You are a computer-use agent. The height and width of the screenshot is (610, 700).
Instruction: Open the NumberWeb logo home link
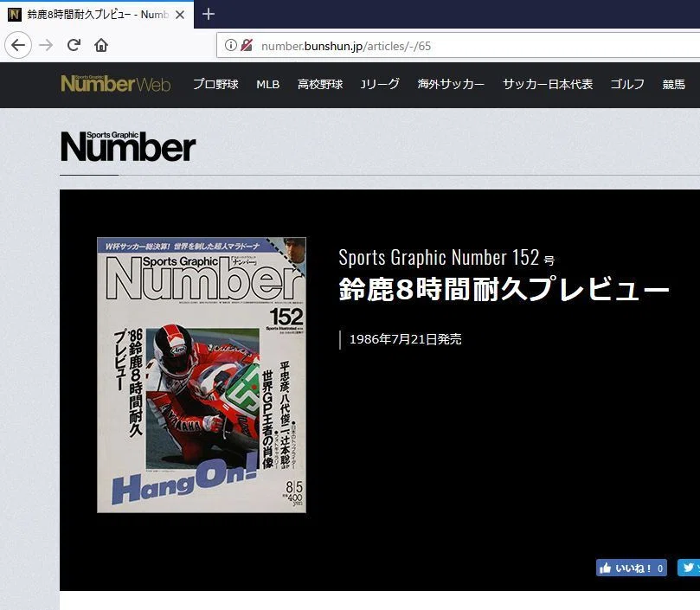[116, 84]
